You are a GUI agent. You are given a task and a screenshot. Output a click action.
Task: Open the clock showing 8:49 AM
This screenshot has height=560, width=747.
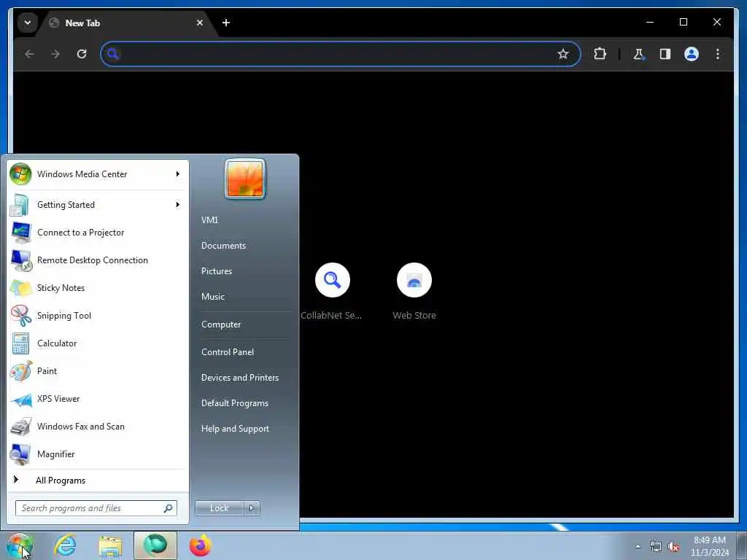point(709,546)
